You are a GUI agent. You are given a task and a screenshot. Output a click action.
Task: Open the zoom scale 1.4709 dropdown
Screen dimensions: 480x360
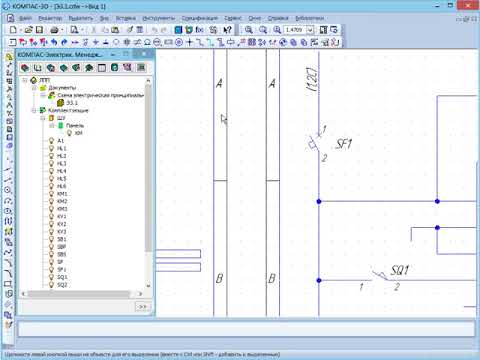coord(310,30)
